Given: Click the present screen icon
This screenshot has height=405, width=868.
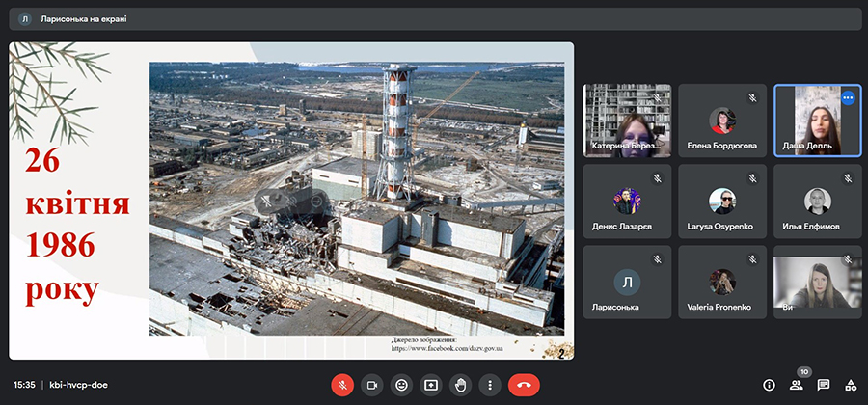Looking at the screenshot, I should tap(431, 385).
